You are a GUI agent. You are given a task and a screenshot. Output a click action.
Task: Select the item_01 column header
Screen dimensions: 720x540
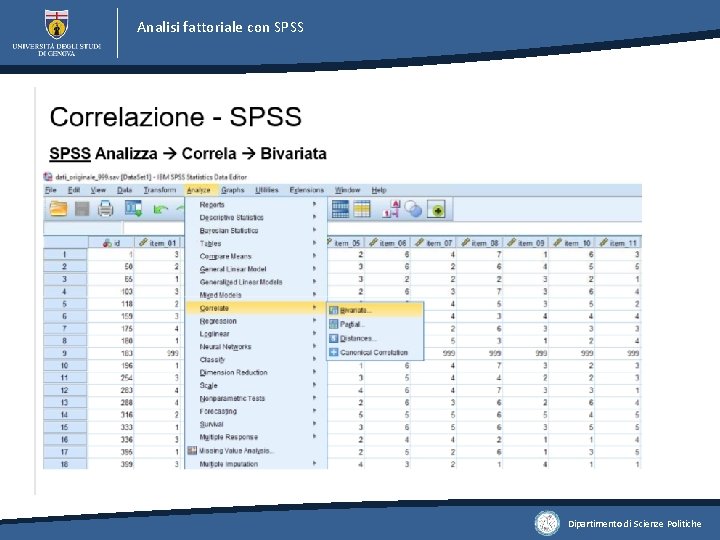pyautogui.click(x=157, y=243)
